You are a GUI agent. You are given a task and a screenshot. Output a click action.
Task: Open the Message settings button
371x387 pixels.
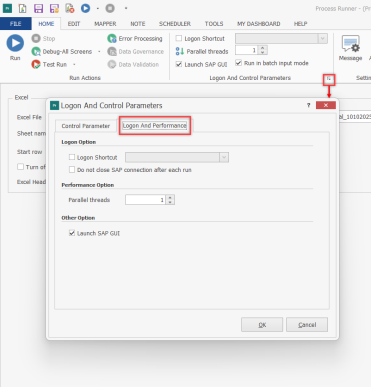click(350, 48)
